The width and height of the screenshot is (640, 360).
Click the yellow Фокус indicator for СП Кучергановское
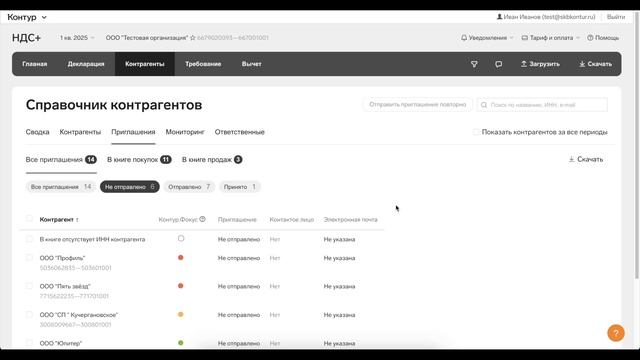pyautogui.click(x=180, y=314)
